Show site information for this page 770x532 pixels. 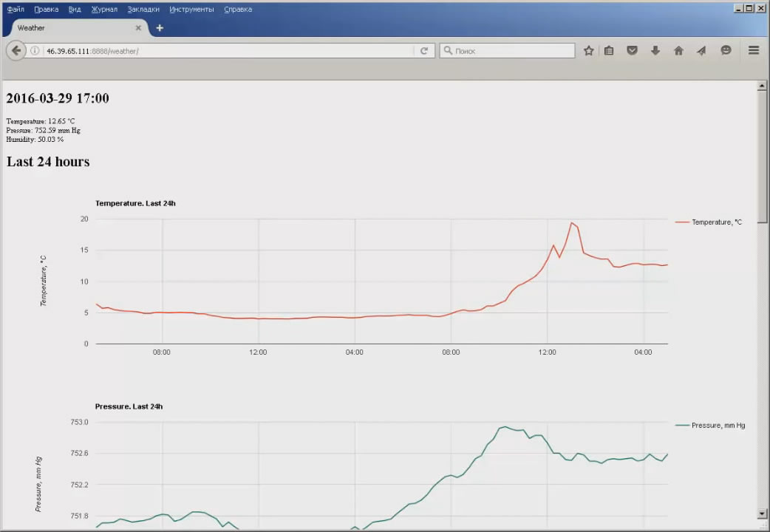[35, 51]
